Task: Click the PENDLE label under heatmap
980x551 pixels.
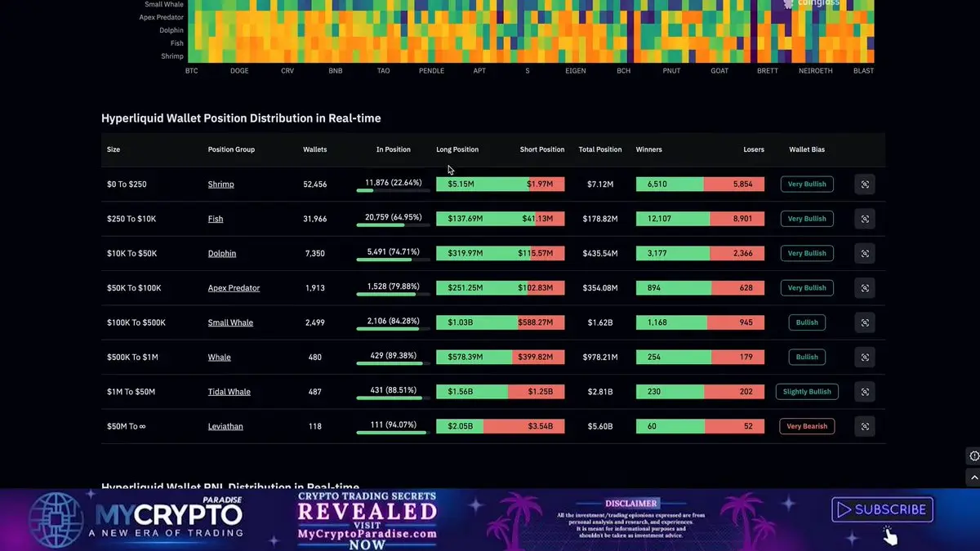Action: [x=431, y=71]
